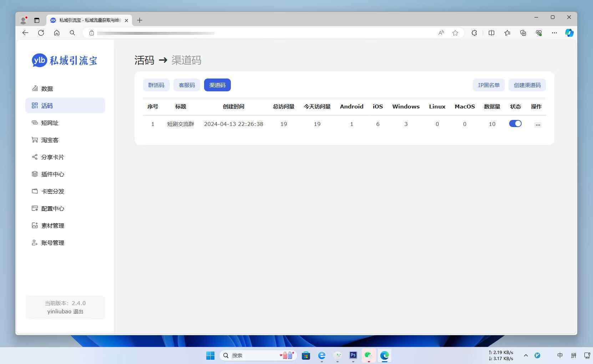593x364 pixels.
Task: Click the 私域引流宝 browser tab
Action: pyautogui.click(x=89, y=20)
